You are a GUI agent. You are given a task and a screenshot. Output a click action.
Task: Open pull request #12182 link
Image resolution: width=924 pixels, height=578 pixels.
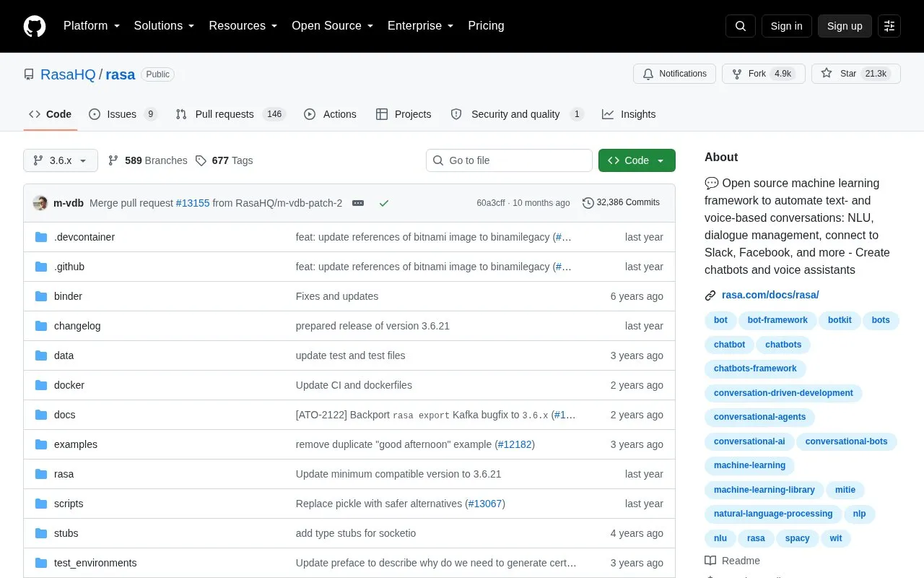[x=515, y=444]
